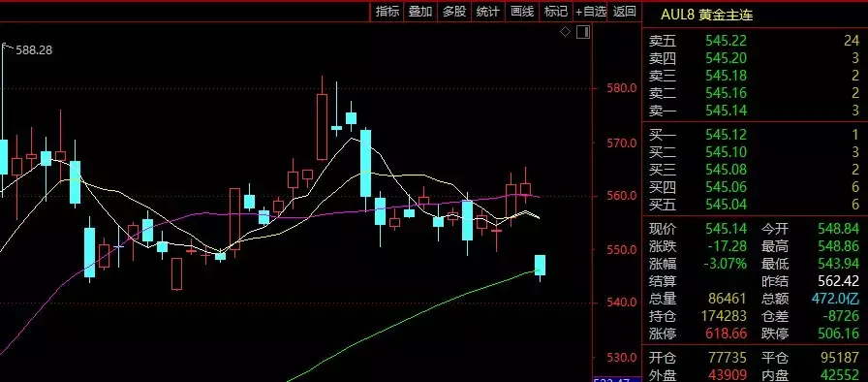Click the 卖五 price 545.22 row
Image resolution: width=868 pixels, height=382 pixels.
pyautogui.click(x=755, y=41)
